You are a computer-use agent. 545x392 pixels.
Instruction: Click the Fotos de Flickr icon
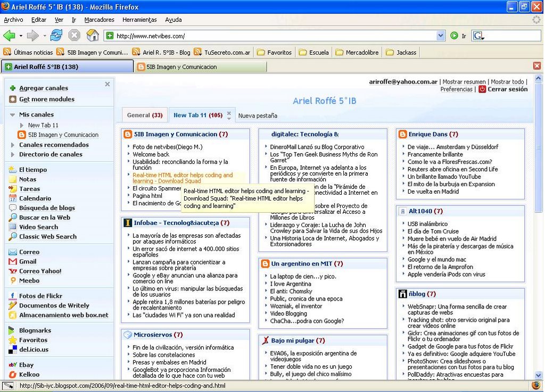pyautogui.click(x=13, y=296)
